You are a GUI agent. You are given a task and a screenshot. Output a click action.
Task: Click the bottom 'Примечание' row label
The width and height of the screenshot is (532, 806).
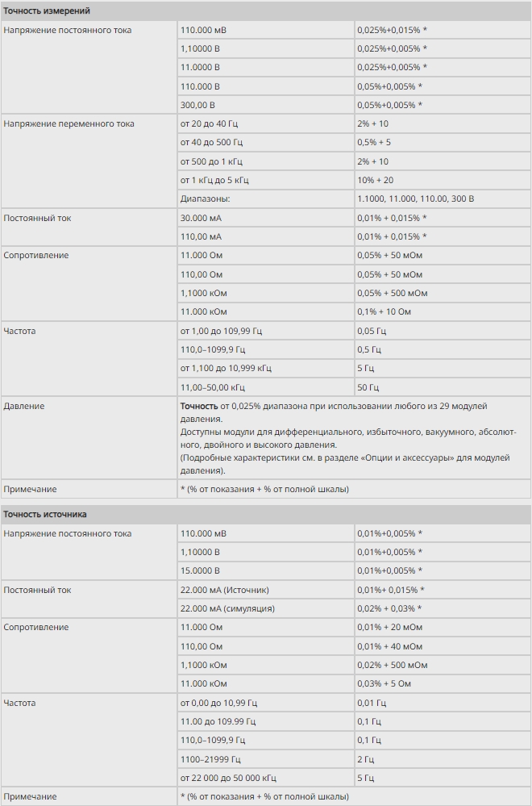pos(31,796)
